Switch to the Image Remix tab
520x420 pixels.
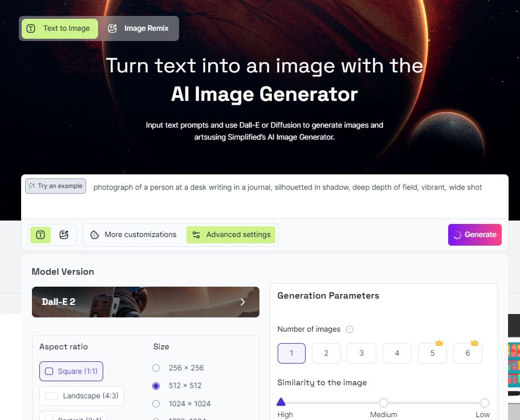(139, 28)
